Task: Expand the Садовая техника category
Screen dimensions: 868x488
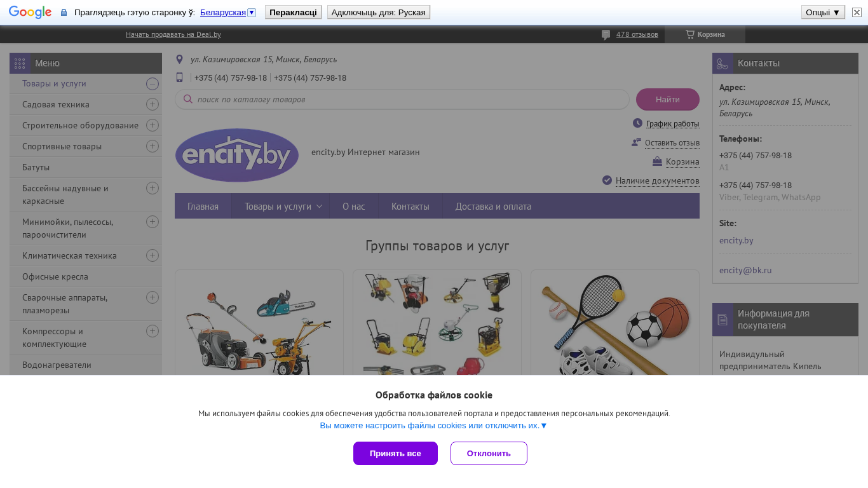Action: (x=153, y=104)
